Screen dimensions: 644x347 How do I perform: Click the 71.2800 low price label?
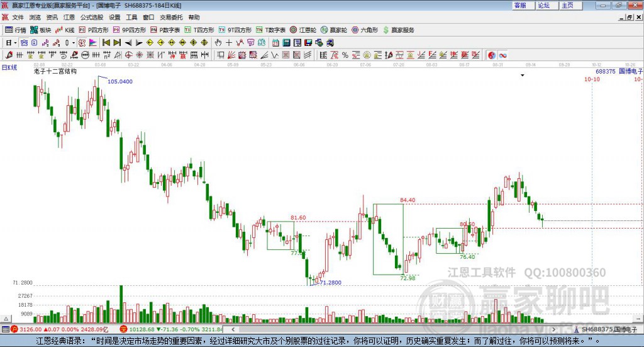[331, 283]
